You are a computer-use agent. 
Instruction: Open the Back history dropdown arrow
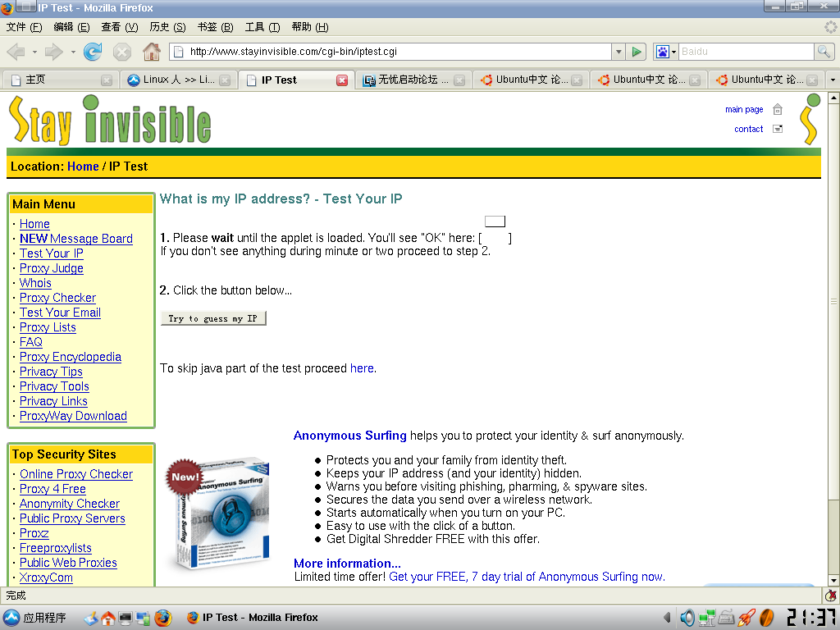(34, 52)
